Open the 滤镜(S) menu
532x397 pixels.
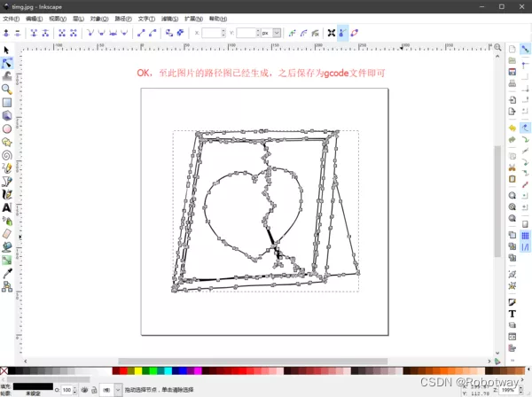click(x=169, y=19)
